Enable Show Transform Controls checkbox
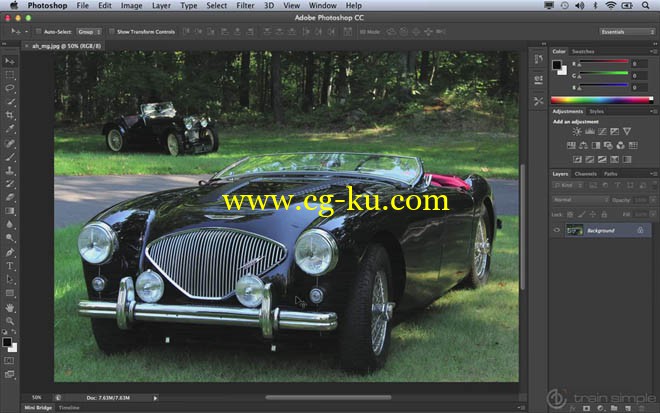This screenshot has height=413, width=660. [x=112, y=32]
